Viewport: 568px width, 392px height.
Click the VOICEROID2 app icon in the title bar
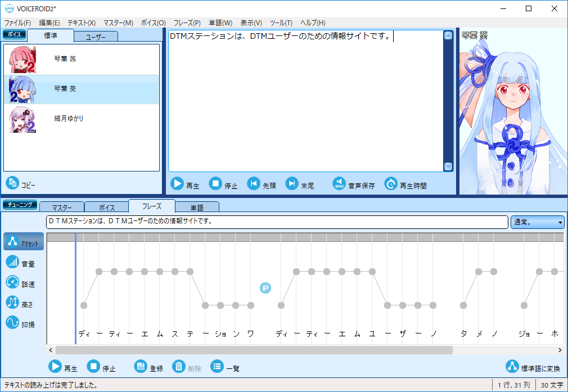(x=10, y=8)
